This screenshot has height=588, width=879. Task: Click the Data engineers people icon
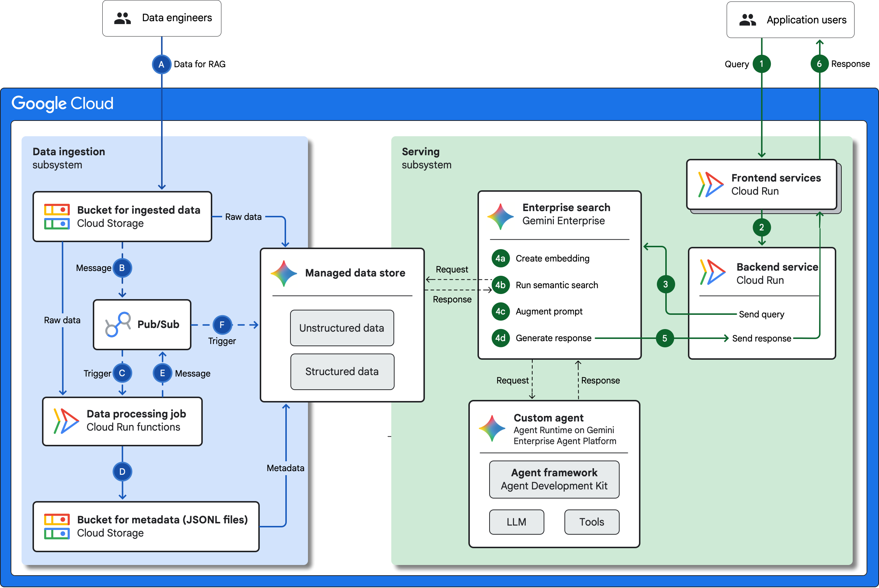point(122,18)
